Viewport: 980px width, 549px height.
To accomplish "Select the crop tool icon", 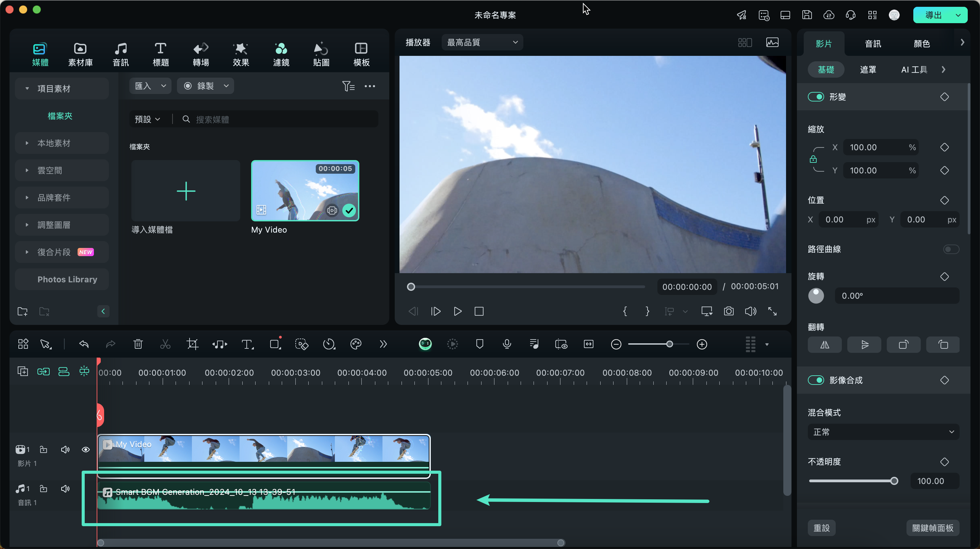I will [193, 344].
